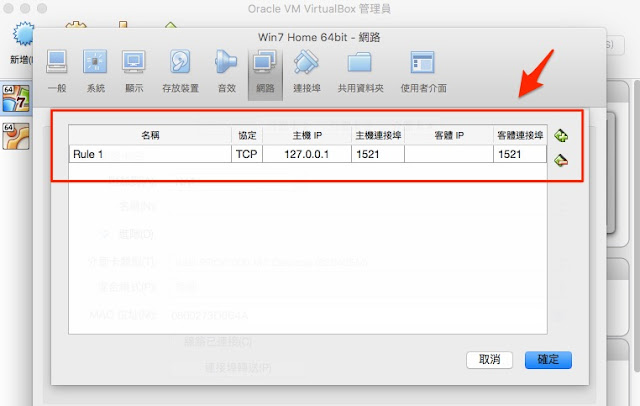The image size is (640, 406).
Task: Click the 協定 column header
Action: (247, 135)
